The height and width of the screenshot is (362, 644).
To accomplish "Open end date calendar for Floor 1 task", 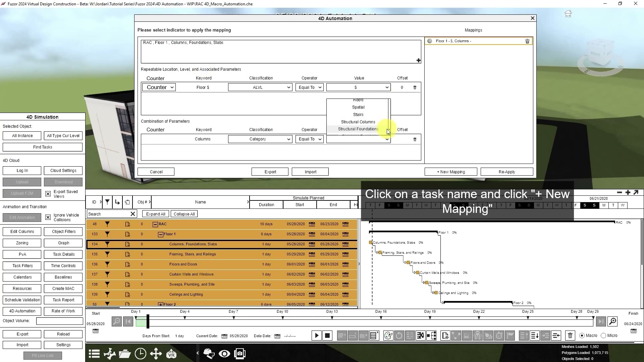I will tap(345, 234).
